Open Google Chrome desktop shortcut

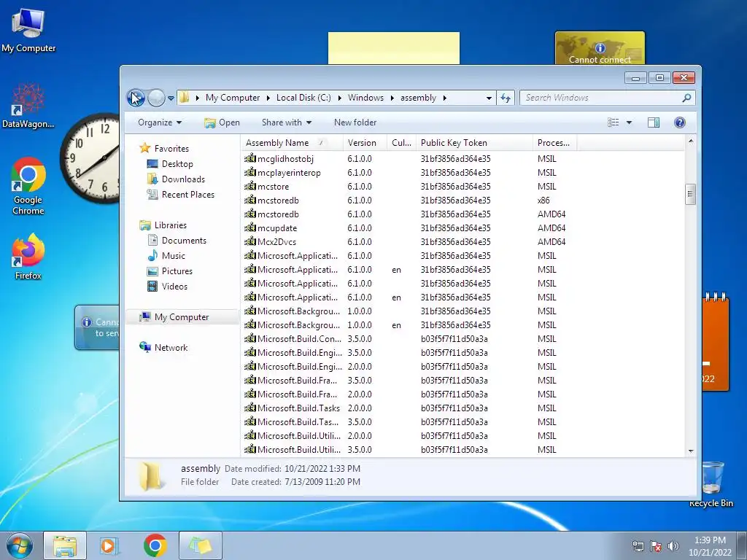[28, 186]
